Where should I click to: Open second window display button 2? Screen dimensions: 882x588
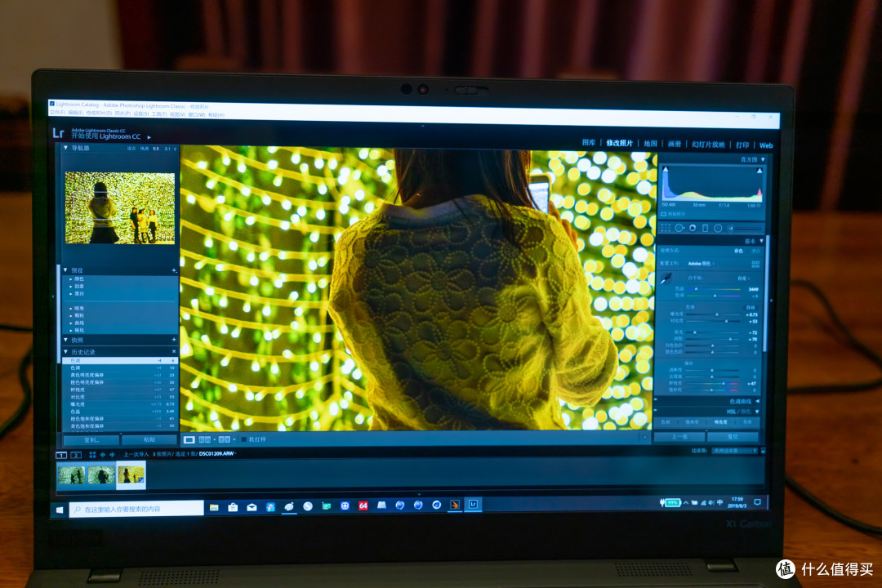coord(77,455)
